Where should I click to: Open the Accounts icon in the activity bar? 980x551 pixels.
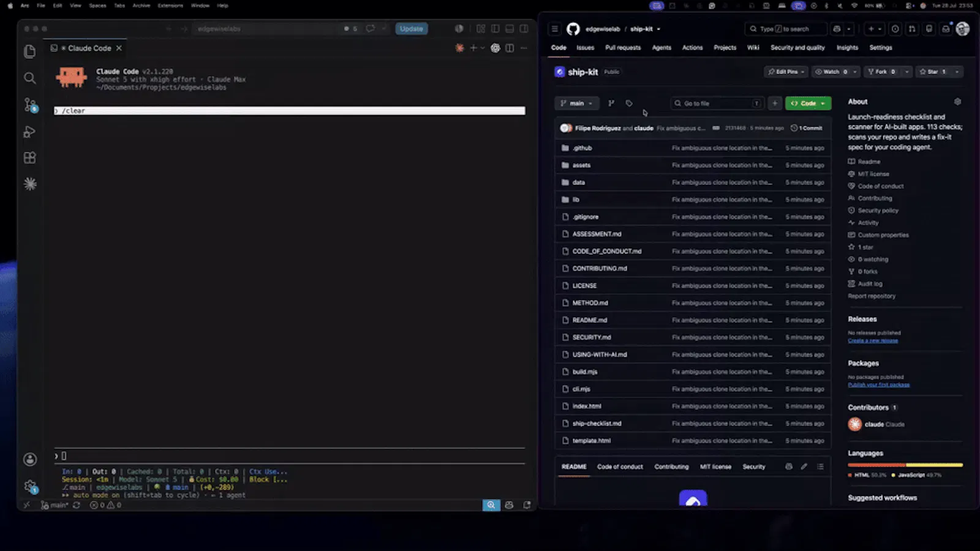click(x=29, y=459)
